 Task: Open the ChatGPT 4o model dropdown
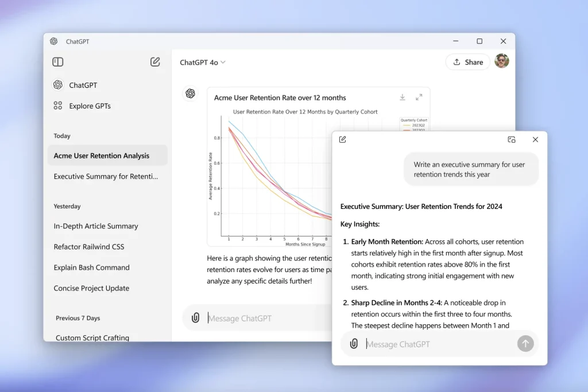(203, 62)
